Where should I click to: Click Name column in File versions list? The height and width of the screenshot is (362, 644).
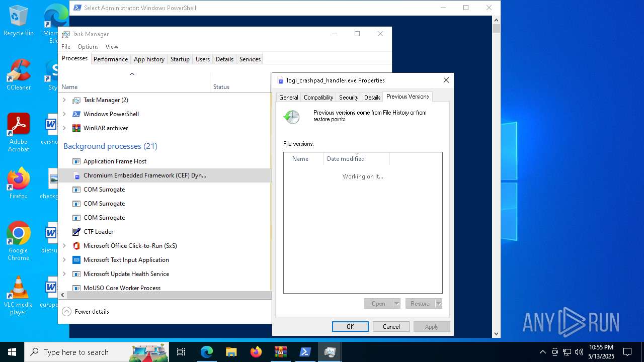point(304,159)
